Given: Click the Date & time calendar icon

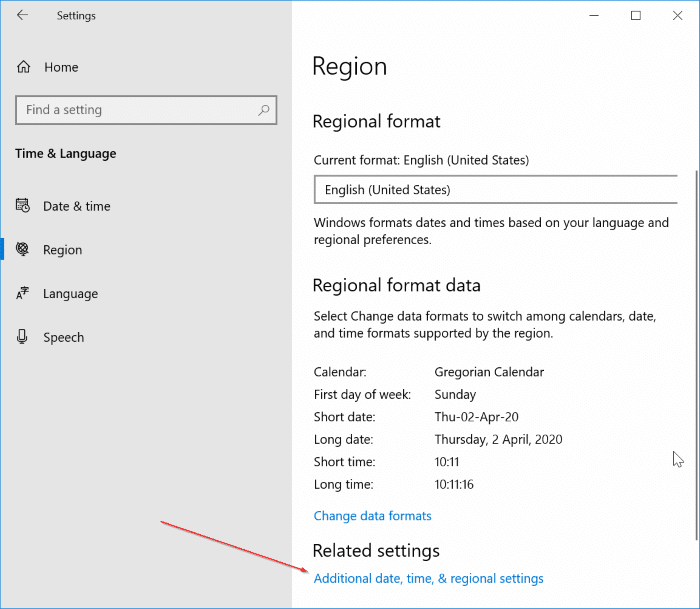Looking at the screenshot, I should click(23, 206).
